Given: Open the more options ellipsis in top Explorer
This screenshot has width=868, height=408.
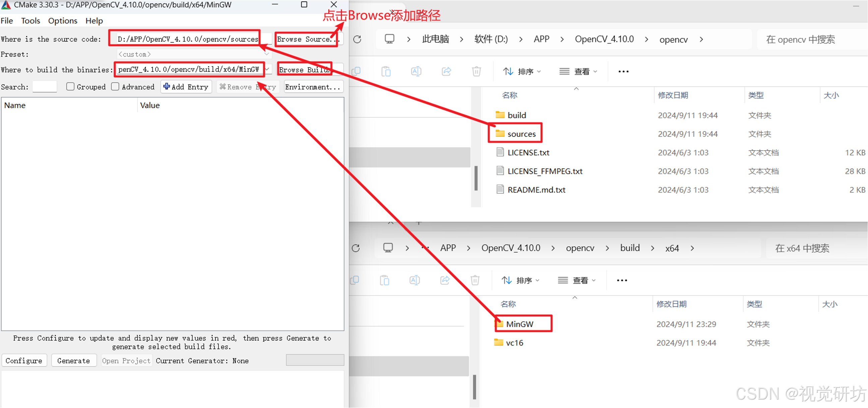Looking at the screenshot, I should [x=623, y=71].
